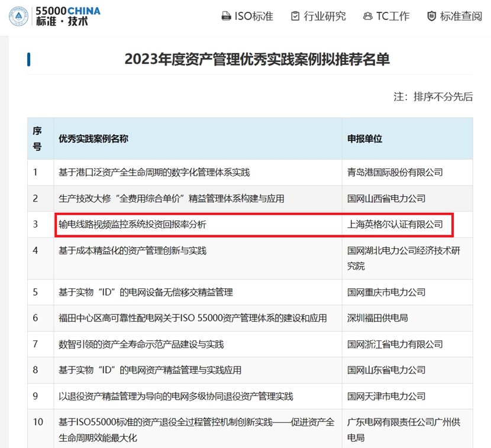Click the number 5 in 国网重庆市电力公司 row
This screenshot has height=448, width=491.
pos(35,292)
